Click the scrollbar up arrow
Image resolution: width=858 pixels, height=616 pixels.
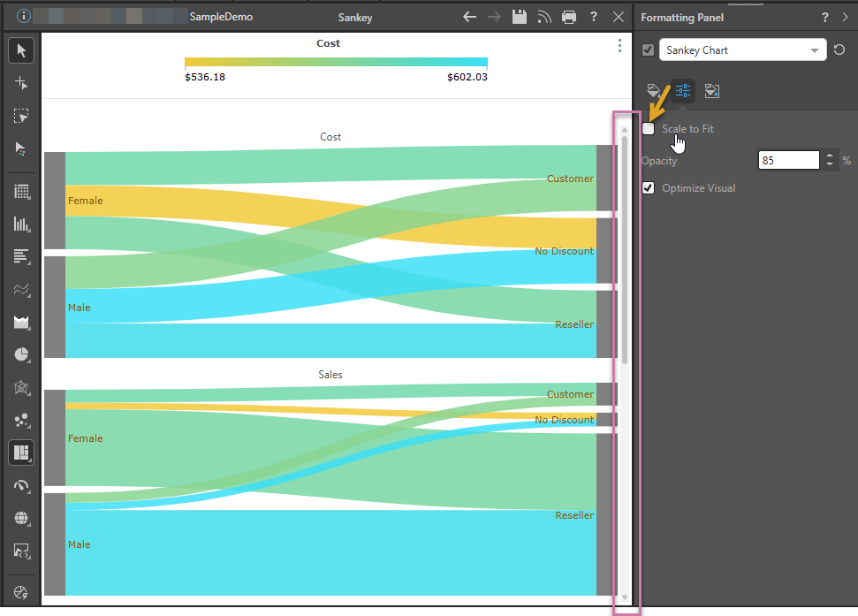(x=625, y=130)
